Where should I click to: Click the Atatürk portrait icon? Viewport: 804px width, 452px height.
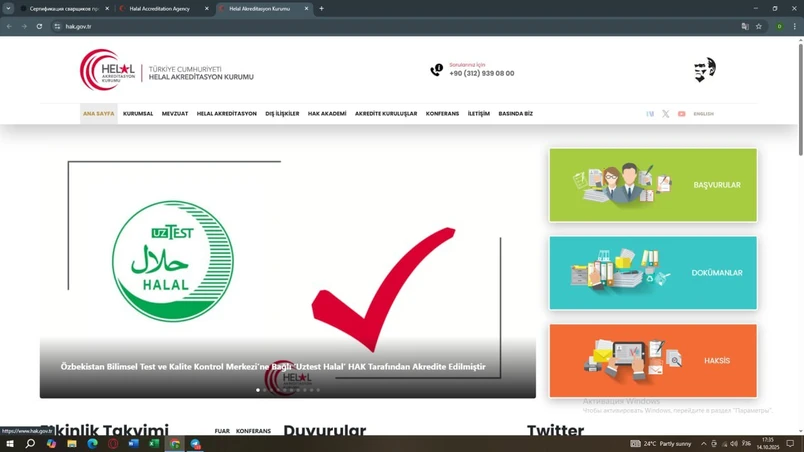(704, 70)
